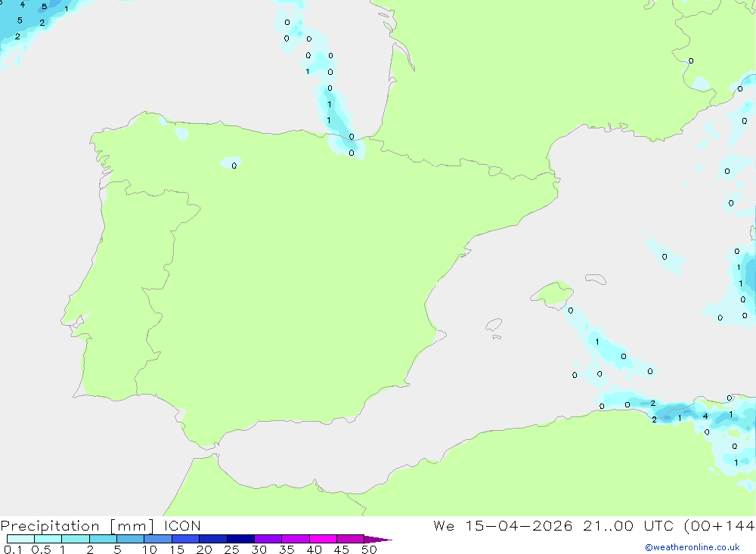This screenshot has width=756, height=554.
Task: Click the '10' legend scale label
Action: [x=150, y=549]
